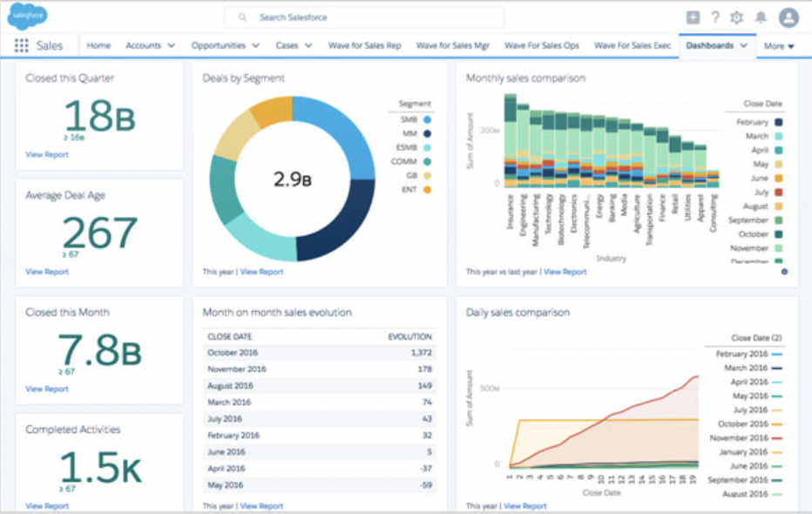
Task: Open the More navigation dropdown
Action: point(779,46)
